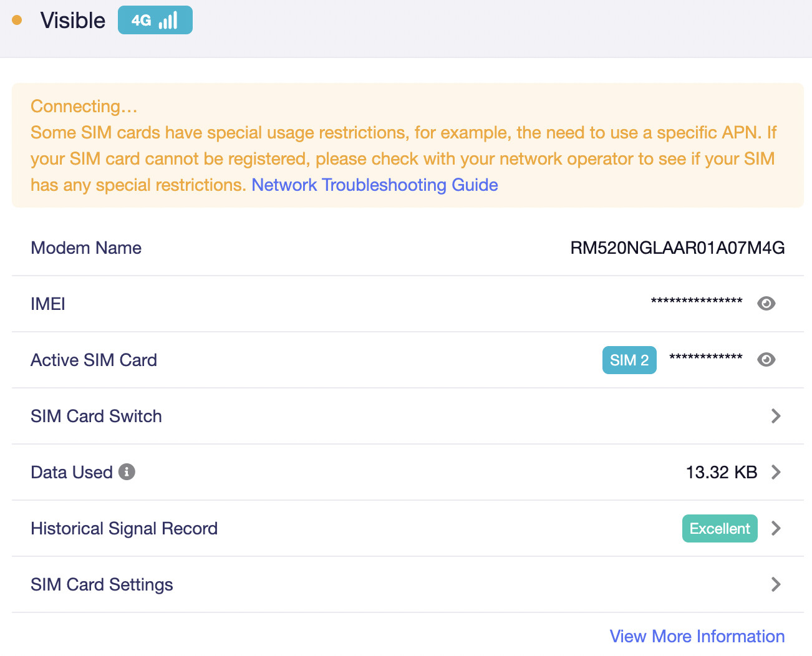Click the Connecting… status text in banner

pos(84,107)
